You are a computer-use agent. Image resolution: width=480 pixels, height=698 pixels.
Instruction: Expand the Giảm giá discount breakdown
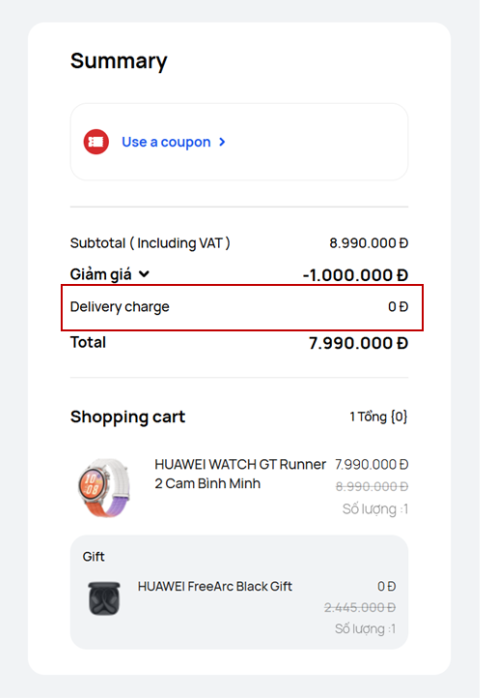(x=144, y=274)
